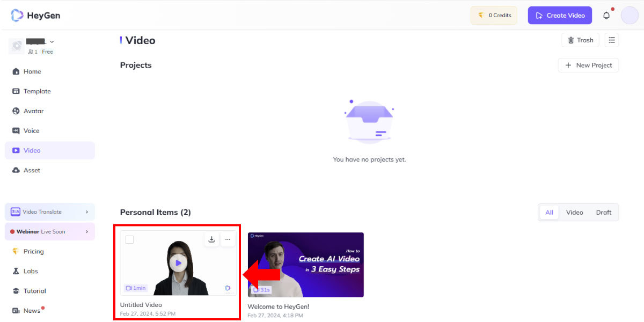Click the Untitled Video title
The image size is (644, 322).
click(x=141, y=305)
